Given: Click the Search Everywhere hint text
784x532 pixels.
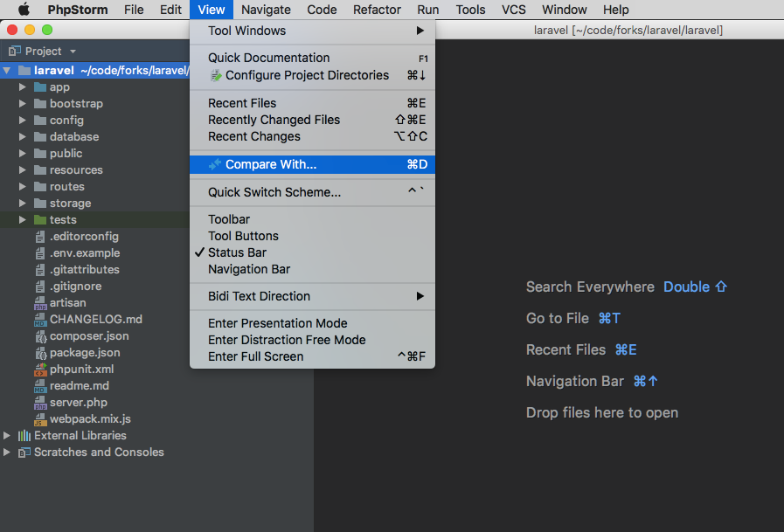Looking at the screenshot, I should 590,287.
